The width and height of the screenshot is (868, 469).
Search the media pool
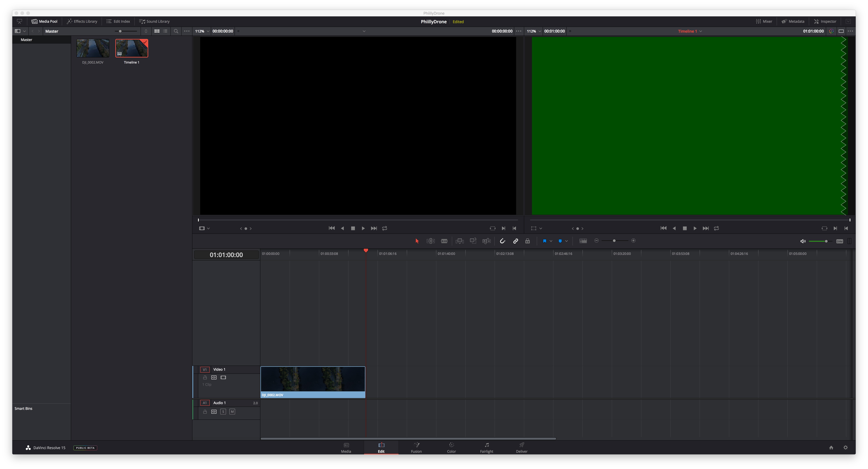(176, 31)
